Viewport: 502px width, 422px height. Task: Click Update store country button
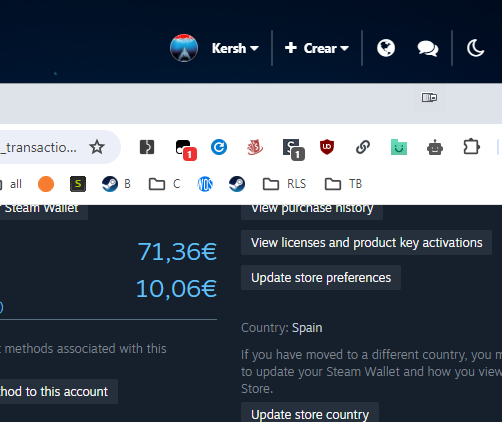pyautogui.click(x=310, y=413)
